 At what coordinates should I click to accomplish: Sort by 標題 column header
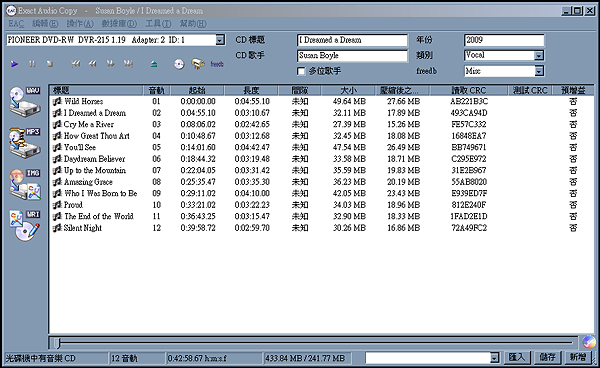[96, 90]
